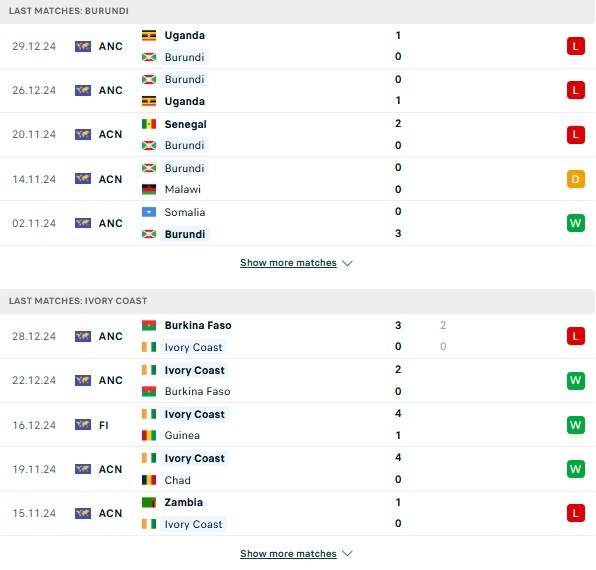Click the Malawi flag icon

149,189
